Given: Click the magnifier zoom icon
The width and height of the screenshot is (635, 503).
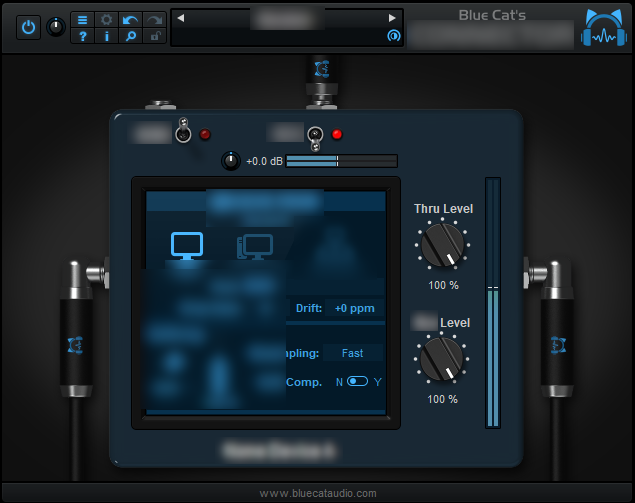Looking at the screenshot, I should [x=130, y=36].
